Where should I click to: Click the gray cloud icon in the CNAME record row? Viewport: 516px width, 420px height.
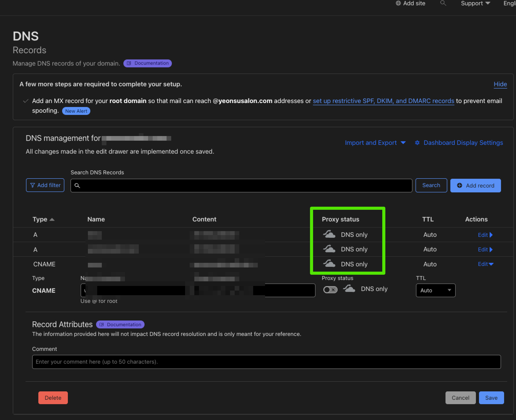(x=329, y=263)
